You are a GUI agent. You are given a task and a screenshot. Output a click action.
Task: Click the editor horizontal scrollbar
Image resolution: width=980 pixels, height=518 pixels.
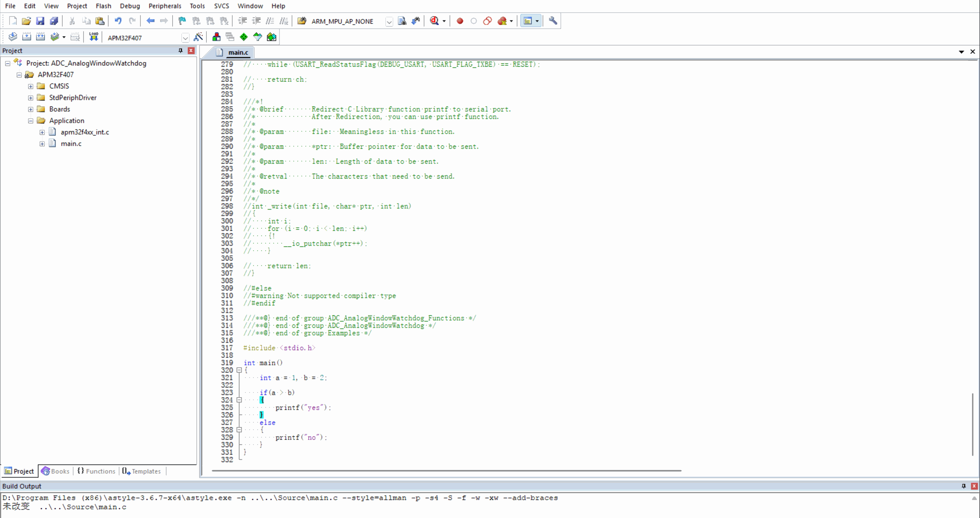point(446,471)
